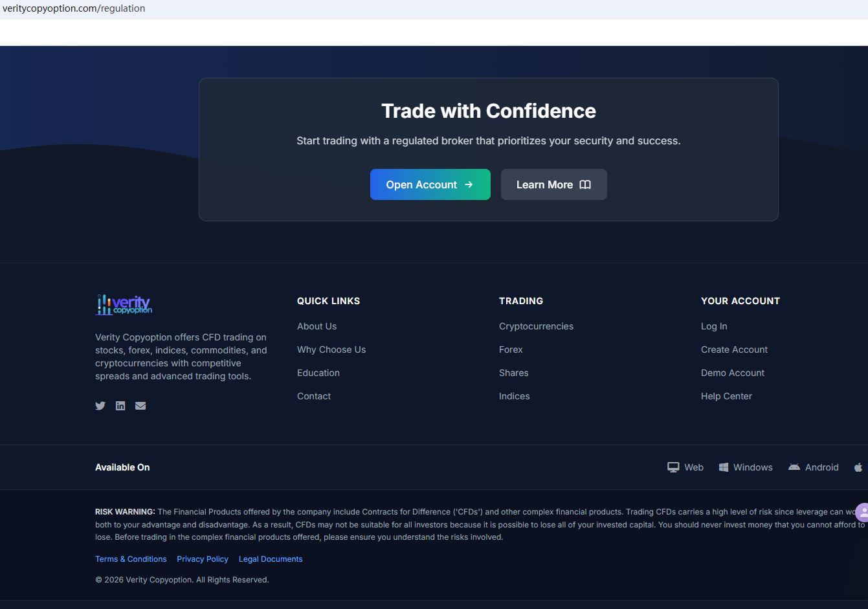Click the Log In link

[714, 326]
